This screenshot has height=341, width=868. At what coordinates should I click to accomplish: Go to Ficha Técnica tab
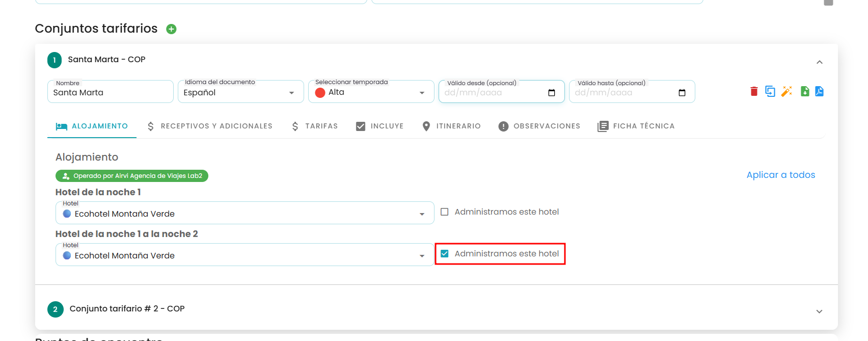coord(636,126)
